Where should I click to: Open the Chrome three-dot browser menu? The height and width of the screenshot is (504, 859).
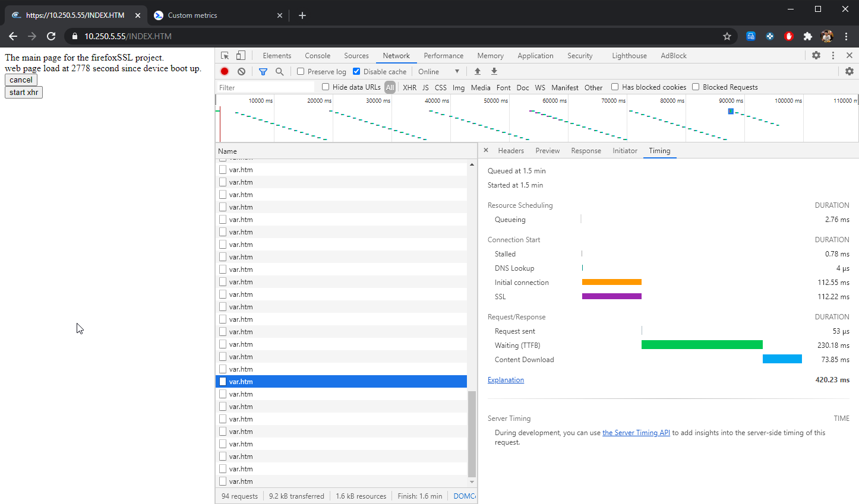coord(846,36)
